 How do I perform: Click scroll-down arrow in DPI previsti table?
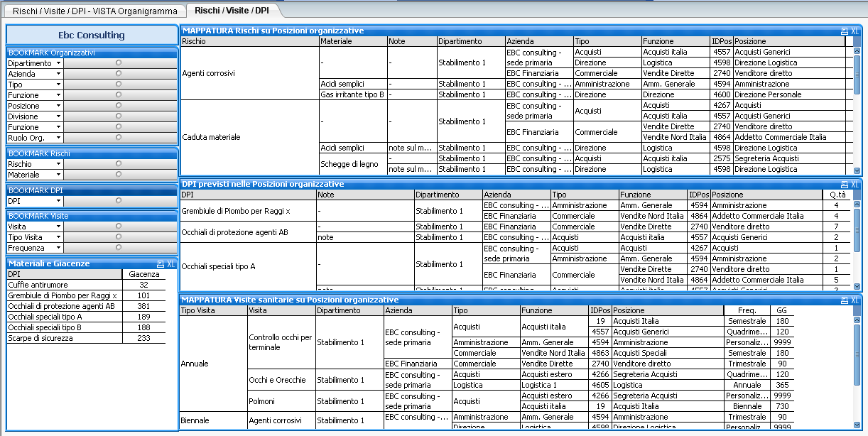(857, 285)
